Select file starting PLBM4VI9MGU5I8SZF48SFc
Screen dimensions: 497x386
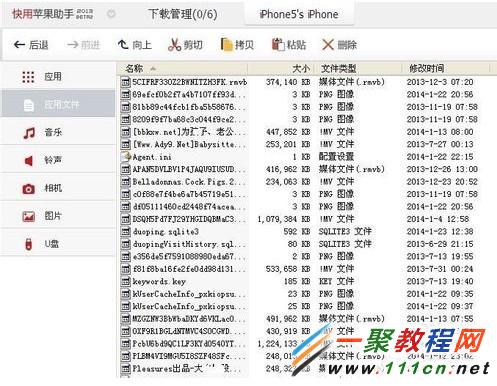[188, 356]
